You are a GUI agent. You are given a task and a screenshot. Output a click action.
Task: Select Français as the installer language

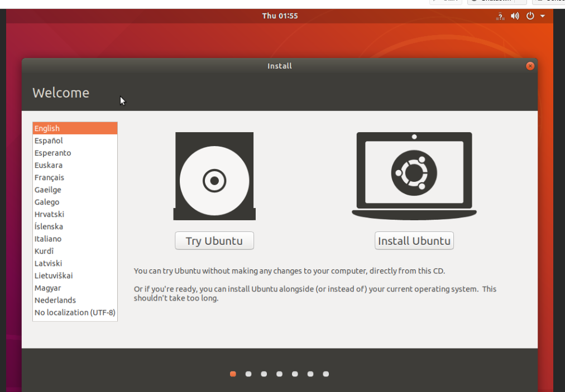[x=49, y=178]
